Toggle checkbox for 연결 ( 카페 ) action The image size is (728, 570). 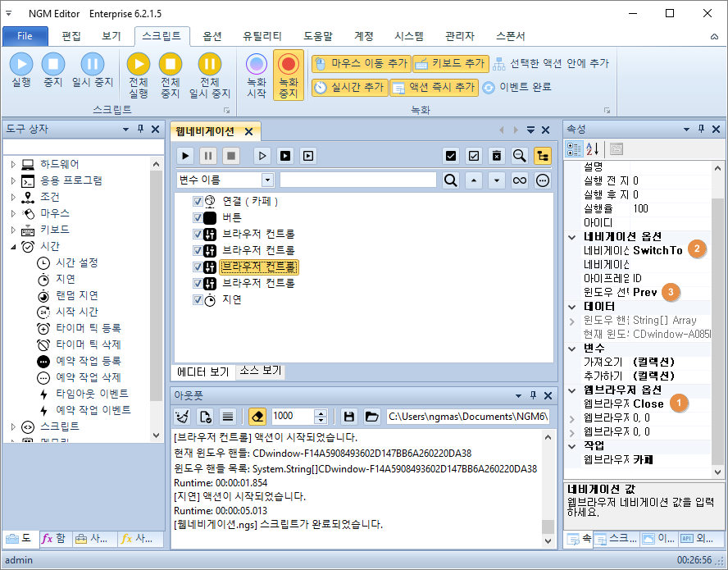click(198, 201)
